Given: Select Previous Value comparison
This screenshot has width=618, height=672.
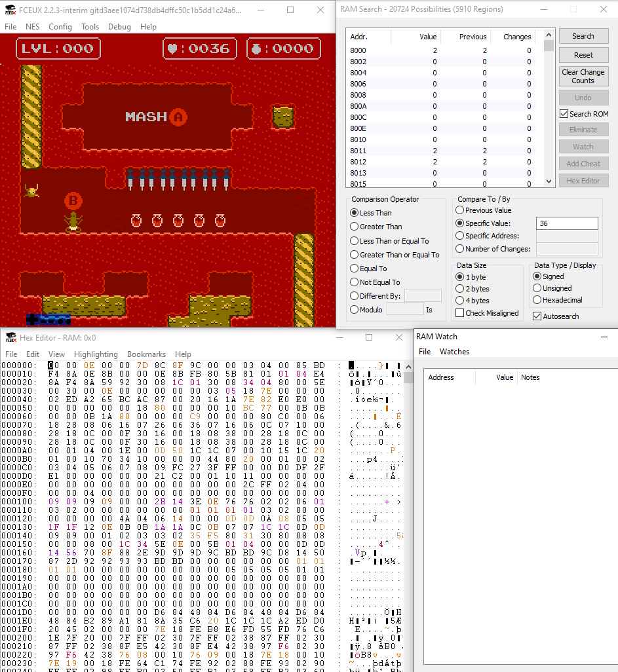Looking at the screenshot, I should 484,210.
